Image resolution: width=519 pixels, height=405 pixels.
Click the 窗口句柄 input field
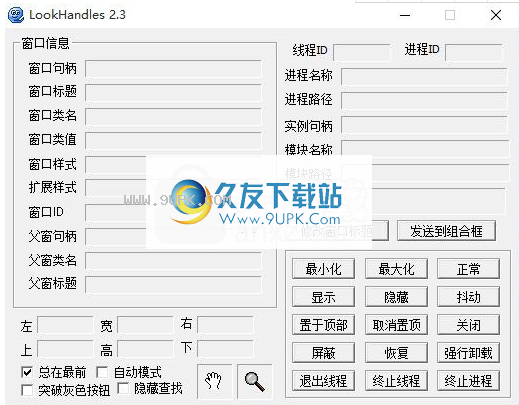point(173,69)
